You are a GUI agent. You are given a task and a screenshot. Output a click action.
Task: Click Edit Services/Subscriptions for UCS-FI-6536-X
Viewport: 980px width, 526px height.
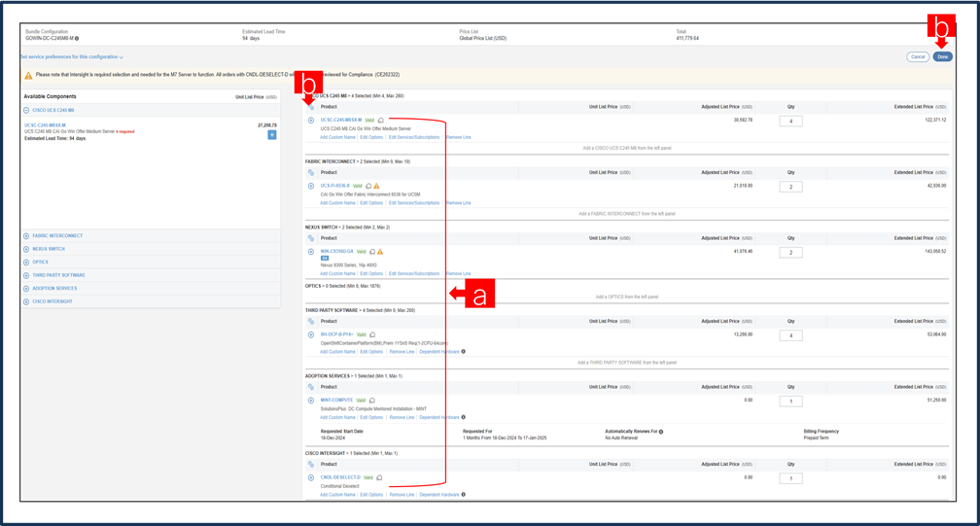[x=414, y=203]
